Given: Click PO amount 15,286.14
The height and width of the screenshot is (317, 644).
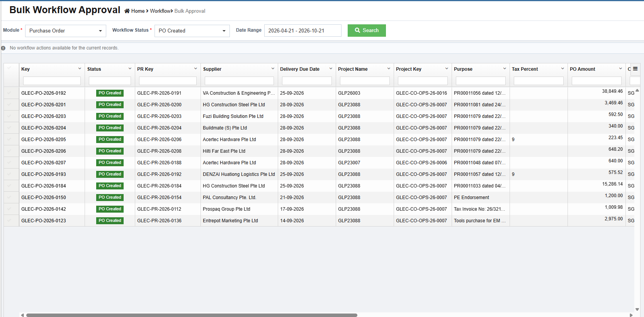Looking at the screenshot, I should coord(612,184).
